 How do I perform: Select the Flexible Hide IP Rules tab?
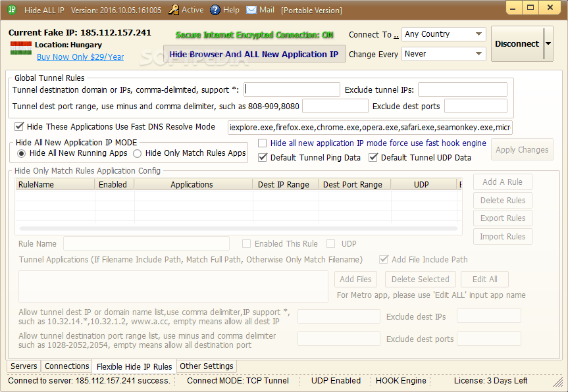(134, 366)
